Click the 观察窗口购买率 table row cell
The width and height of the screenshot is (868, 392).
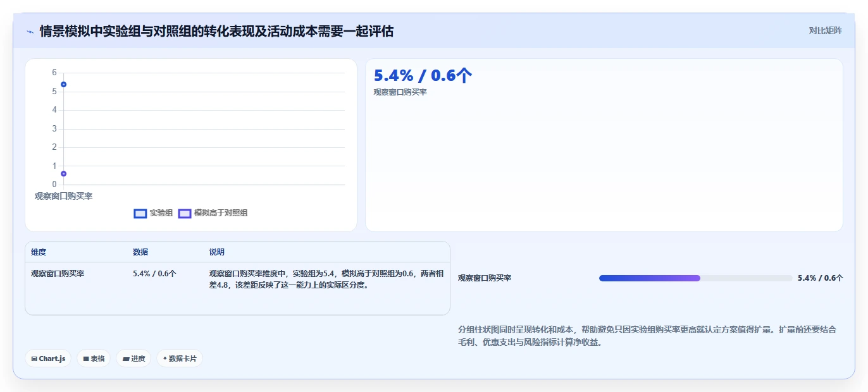click(x=58, y=274)
